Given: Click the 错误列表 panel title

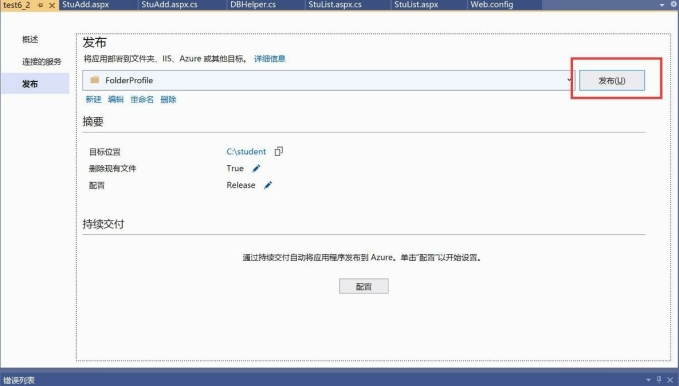Looking at the screenshot, I should pos(19,380).
